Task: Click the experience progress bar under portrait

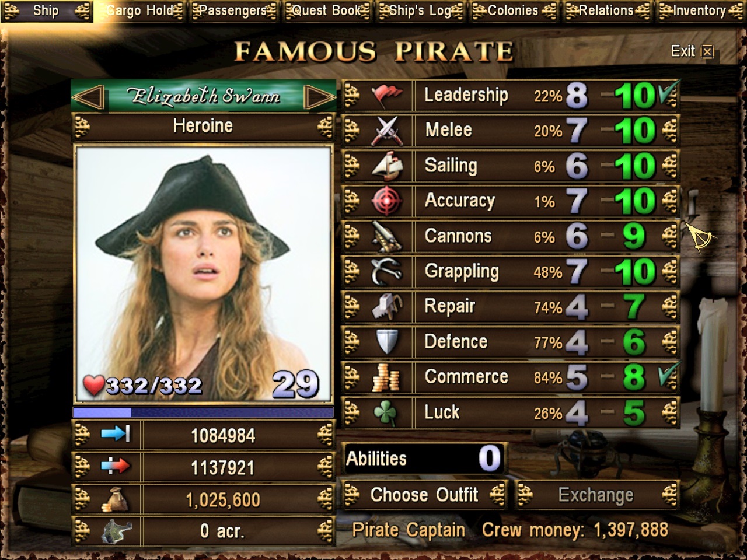Action: (203, 412)
